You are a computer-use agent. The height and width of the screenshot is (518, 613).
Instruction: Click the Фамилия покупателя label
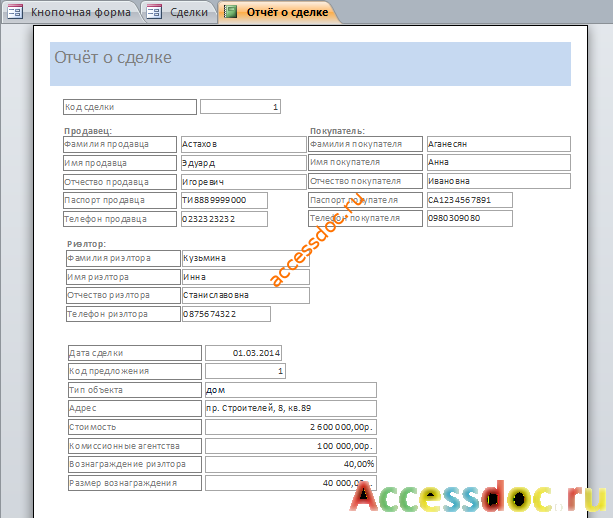366,144
